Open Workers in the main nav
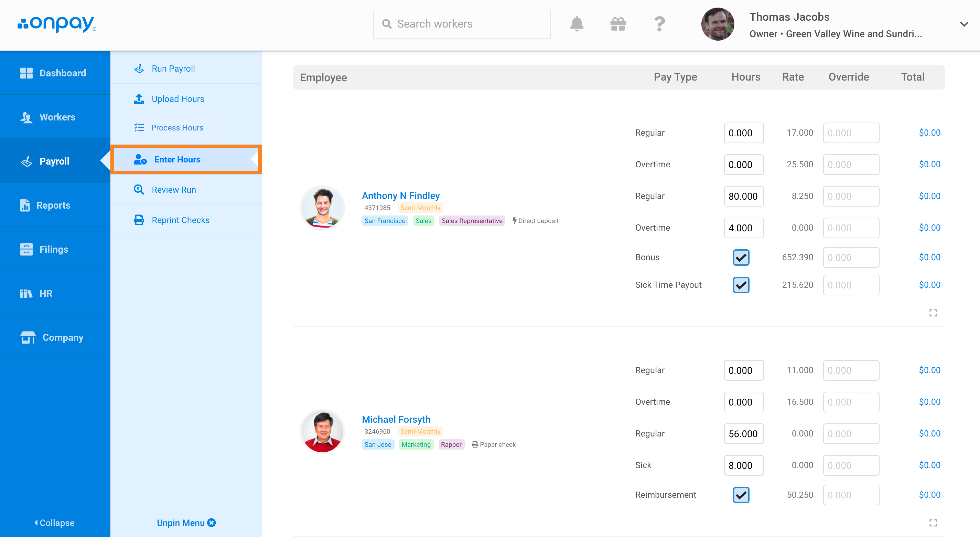Screen dimensions: 980x537 pos(55,117)
